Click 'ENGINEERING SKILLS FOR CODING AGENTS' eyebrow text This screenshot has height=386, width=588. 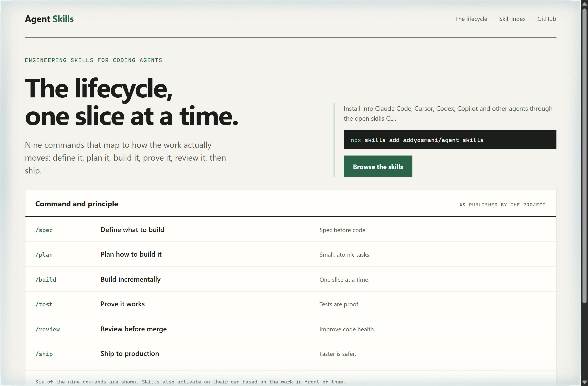click(94, 60)
